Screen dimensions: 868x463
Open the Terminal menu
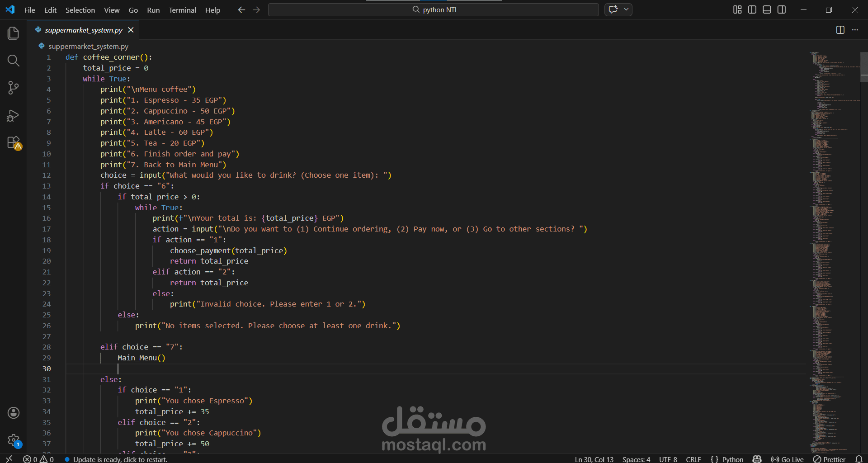coord(182,10)
